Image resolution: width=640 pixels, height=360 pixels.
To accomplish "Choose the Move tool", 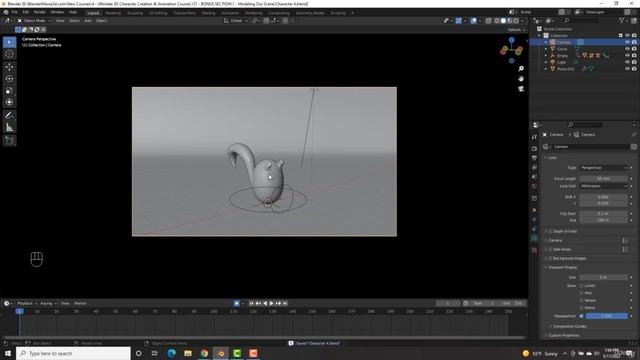I will tap(9, 67).
